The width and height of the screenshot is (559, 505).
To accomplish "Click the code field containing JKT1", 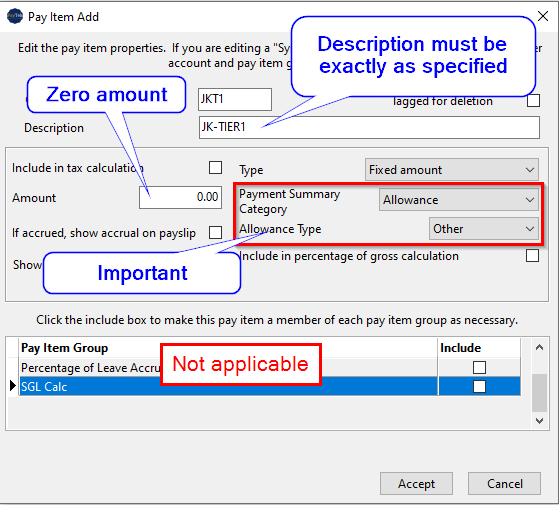I will 235,99.
